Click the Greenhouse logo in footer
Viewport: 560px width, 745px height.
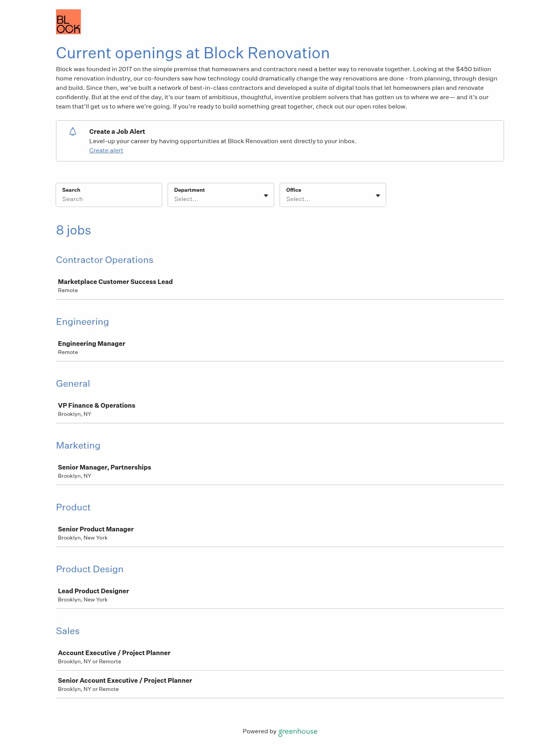298,731
